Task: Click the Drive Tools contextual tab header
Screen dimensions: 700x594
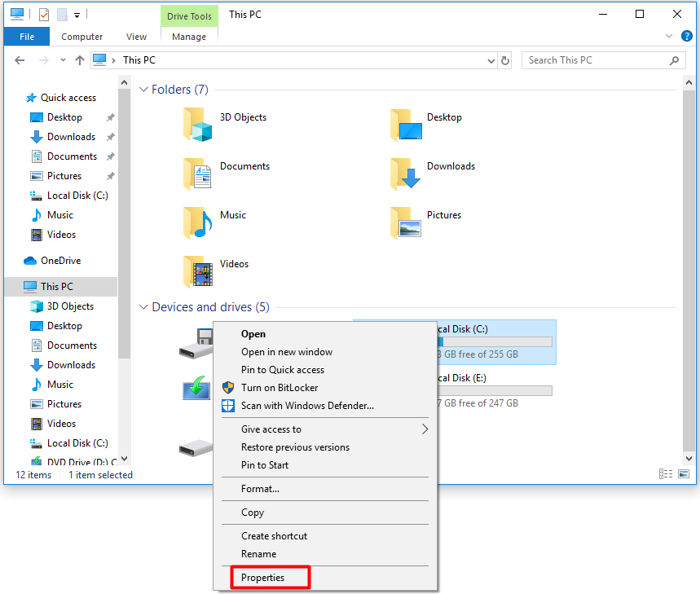Action: pyautogui.click(x=189, y=16)
